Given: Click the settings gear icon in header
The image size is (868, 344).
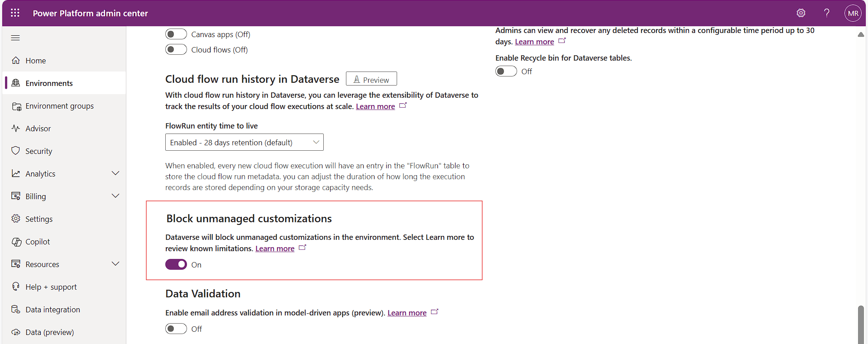Looking at the screenshot, I should pos(801,13).
